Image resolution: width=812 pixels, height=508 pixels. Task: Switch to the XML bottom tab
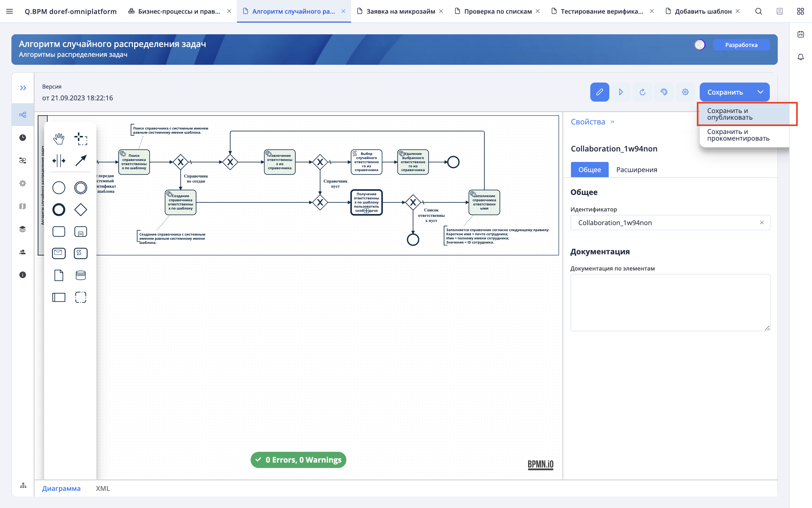(x=103, y=488)
